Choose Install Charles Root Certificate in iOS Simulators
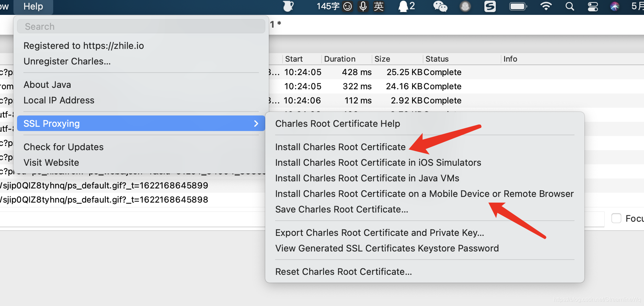Viewport: 644px width, 306px height. [378, 163]
